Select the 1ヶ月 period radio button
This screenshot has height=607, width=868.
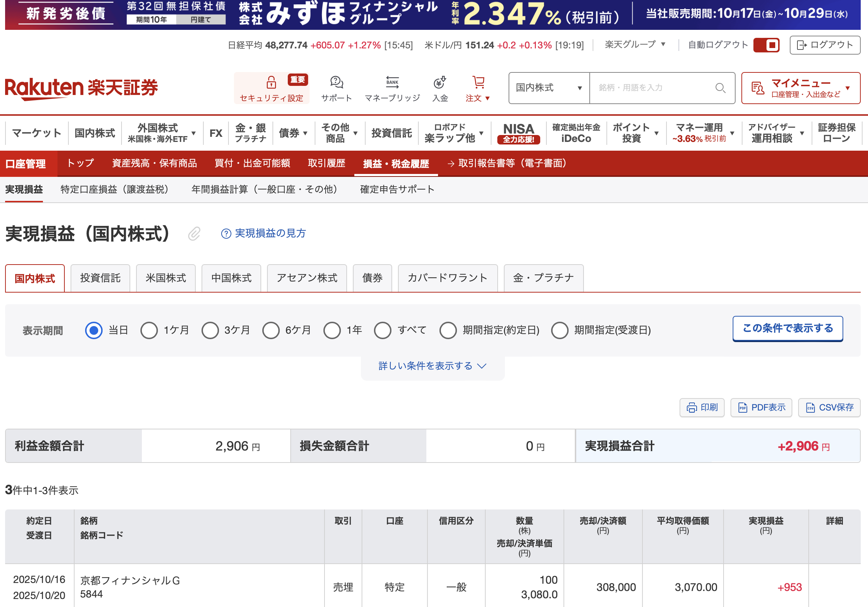pyautogui.click(x=149, y=330)
